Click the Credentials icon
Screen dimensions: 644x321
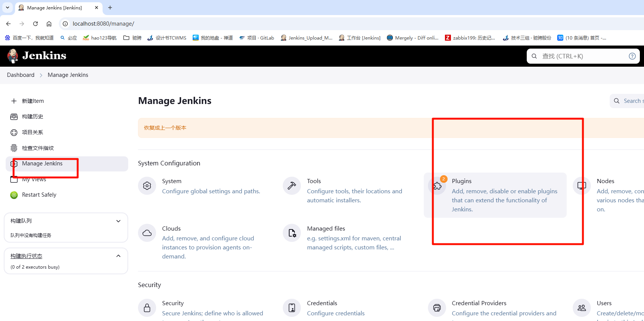(292, 308)
